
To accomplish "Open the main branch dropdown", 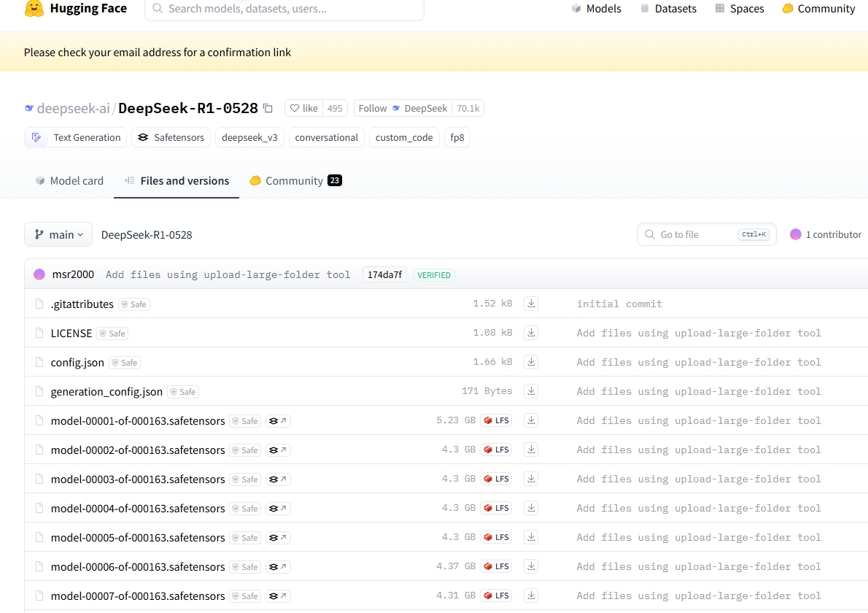I will pos(58,235).
